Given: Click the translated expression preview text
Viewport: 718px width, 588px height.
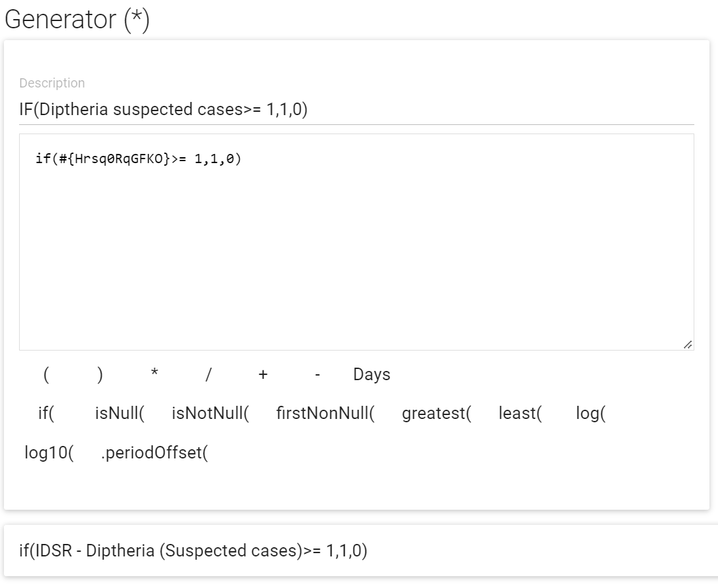Looking at the screenshot, I should [x=193, y=551].
